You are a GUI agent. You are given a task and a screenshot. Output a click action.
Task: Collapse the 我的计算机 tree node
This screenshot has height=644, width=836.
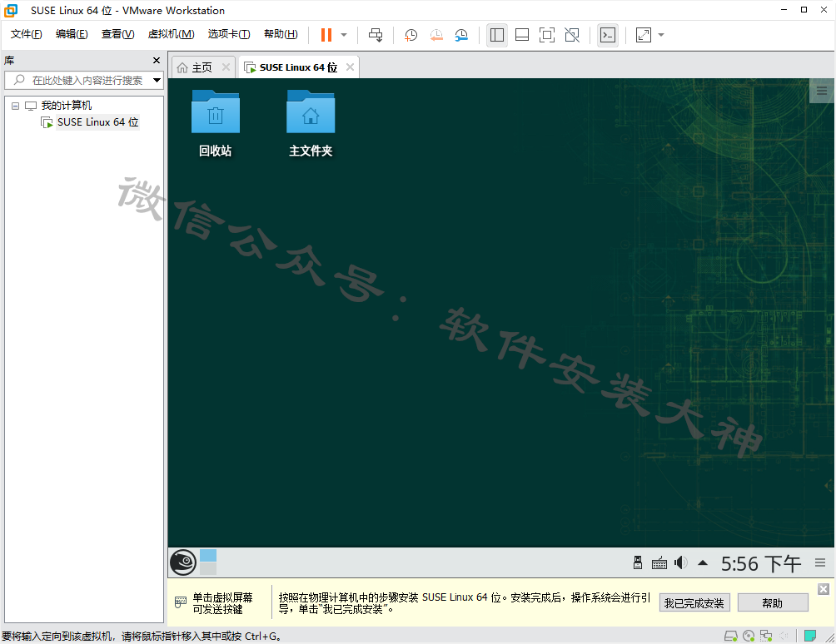click(16, 106)
